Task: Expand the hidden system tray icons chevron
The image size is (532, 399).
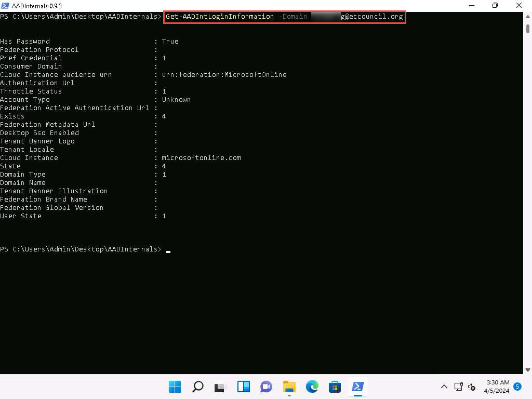Action: (444, 387)
